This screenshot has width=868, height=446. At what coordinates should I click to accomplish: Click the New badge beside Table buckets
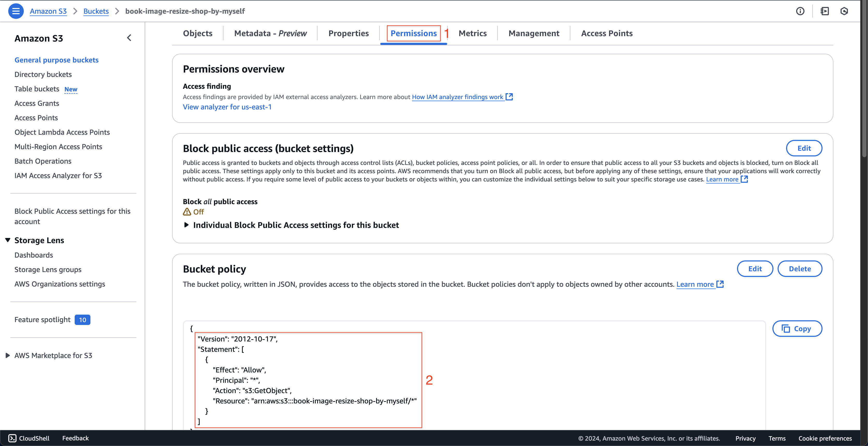click(71, 89)
